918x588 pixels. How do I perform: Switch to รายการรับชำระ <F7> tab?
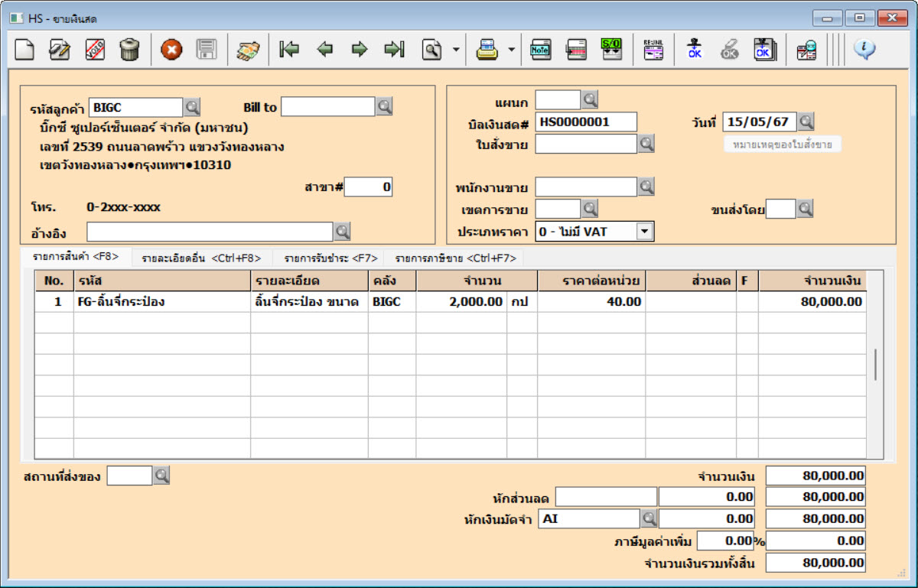coord(330,258)
